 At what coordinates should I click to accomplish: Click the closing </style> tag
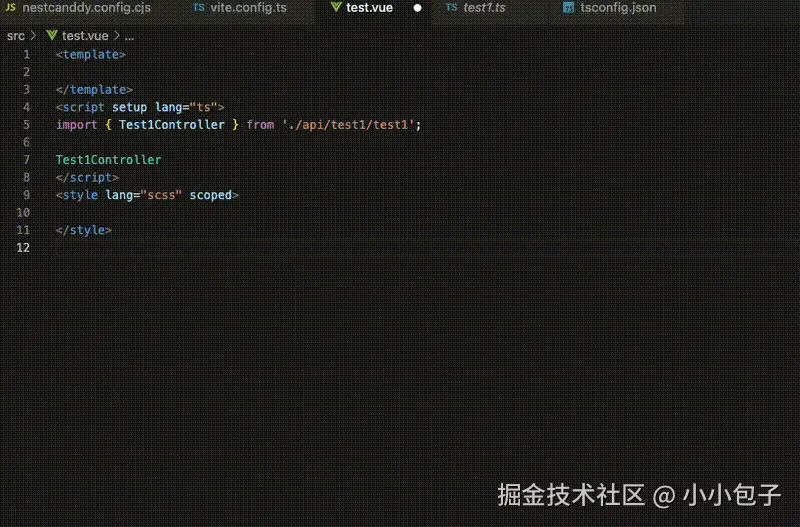click(x=84, y=230)
